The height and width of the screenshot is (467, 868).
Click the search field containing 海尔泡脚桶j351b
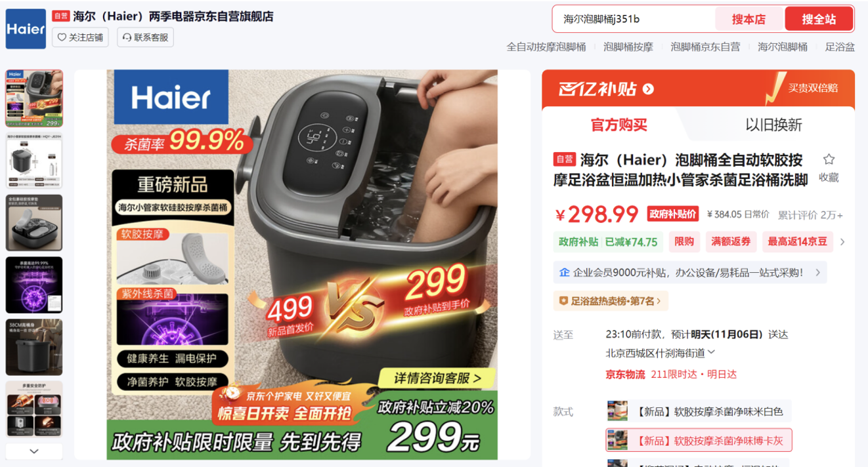click(634, 19)
